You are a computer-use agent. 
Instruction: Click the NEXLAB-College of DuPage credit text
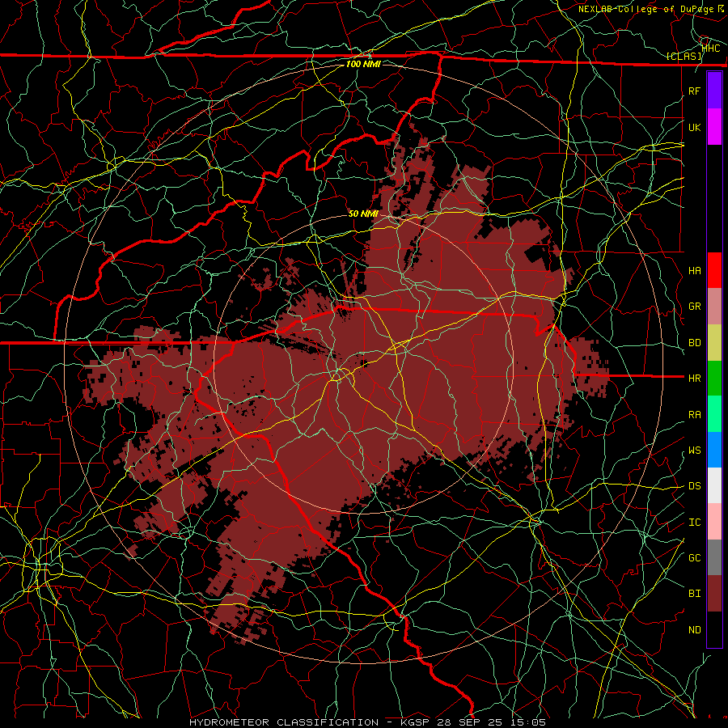[648, 9]
